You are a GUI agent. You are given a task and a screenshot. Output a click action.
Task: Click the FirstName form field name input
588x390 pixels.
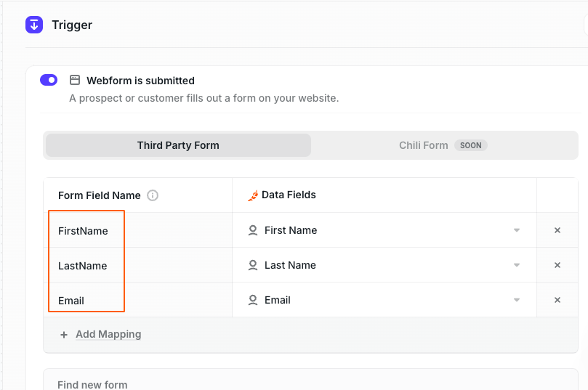tap(138, 230)
